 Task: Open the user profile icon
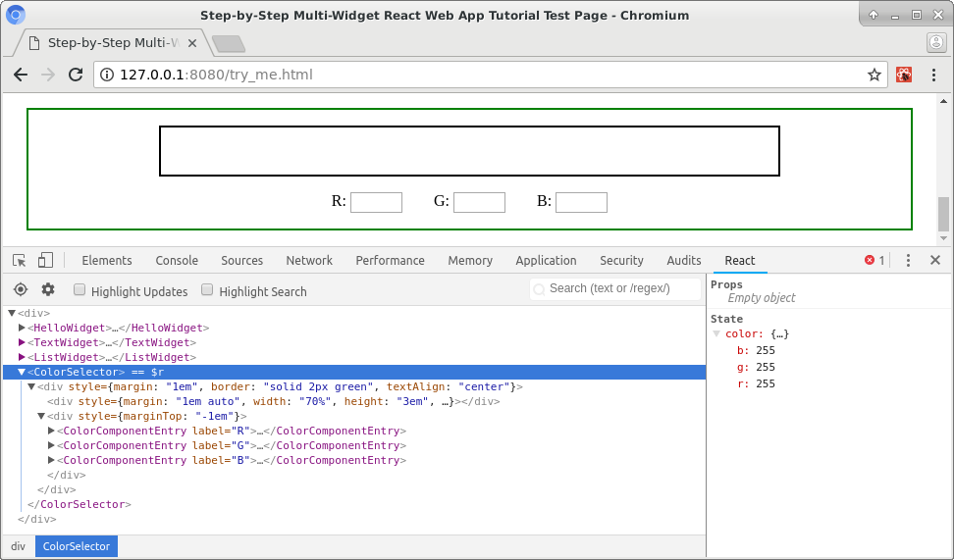point(936,42)
